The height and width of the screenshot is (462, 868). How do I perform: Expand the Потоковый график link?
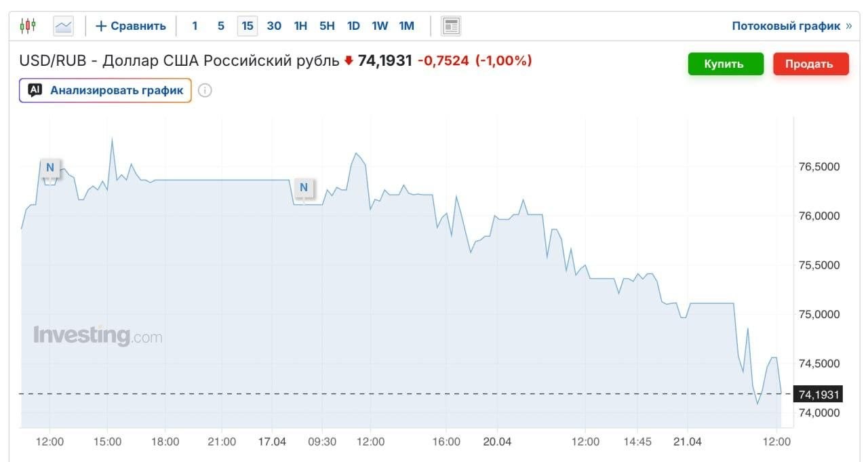(x=791, y=26)
